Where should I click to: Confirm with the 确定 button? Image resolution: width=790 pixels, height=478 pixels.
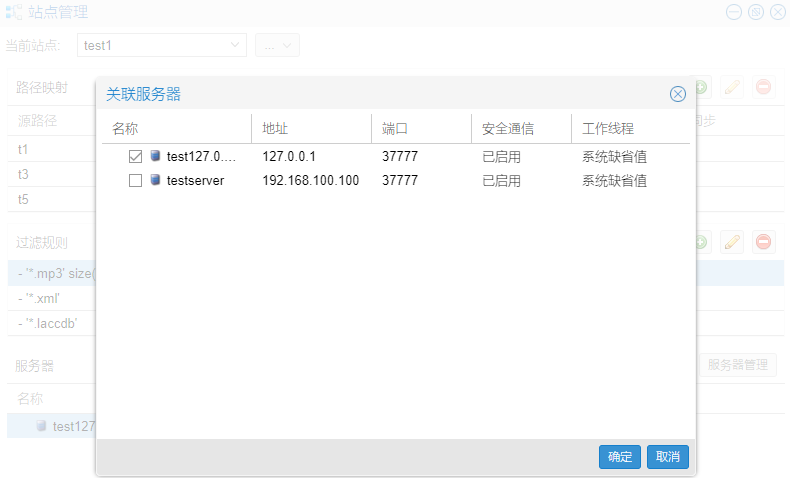619,456
